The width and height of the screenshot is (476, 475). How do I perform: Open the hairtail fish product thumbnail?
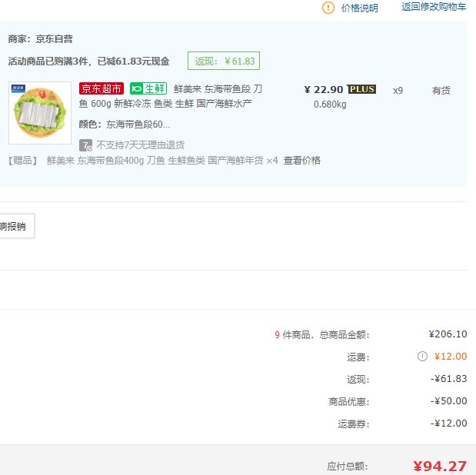point(40,113)
